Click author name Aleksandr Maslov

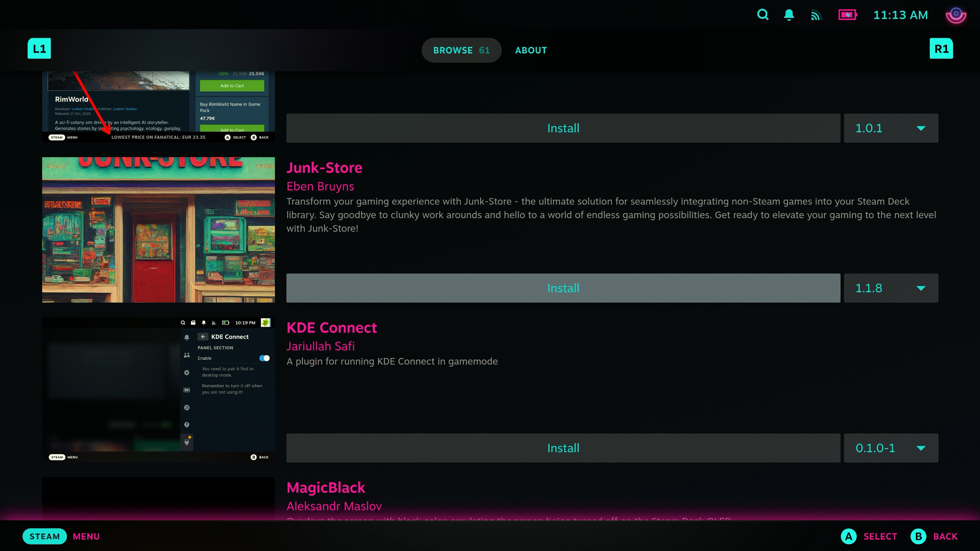tap(334, 506)
